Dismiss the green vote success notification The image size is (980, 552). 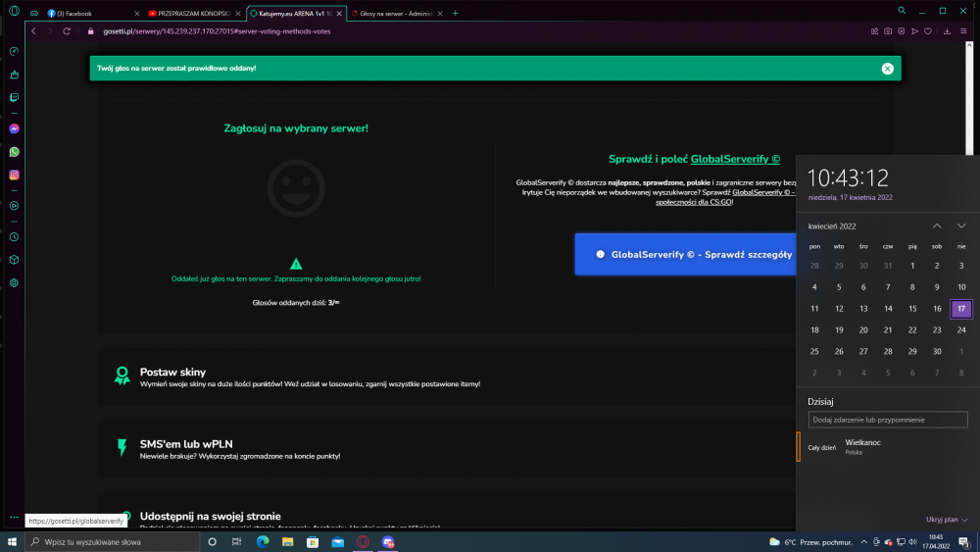point(888,69)
